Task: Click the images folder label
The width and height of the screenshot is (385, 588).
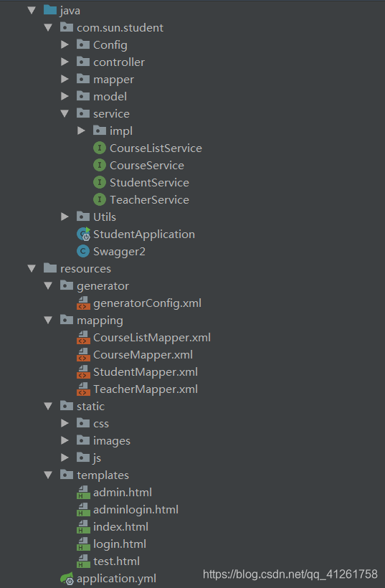Action: click(x=112, y=442)
